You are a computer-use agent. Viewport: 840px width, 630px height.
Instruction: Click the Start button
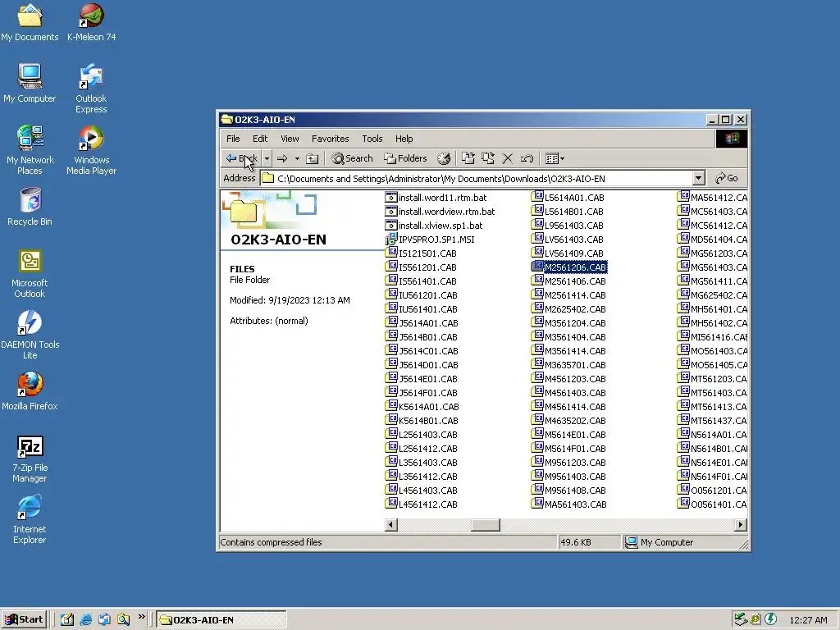point(24,619)
